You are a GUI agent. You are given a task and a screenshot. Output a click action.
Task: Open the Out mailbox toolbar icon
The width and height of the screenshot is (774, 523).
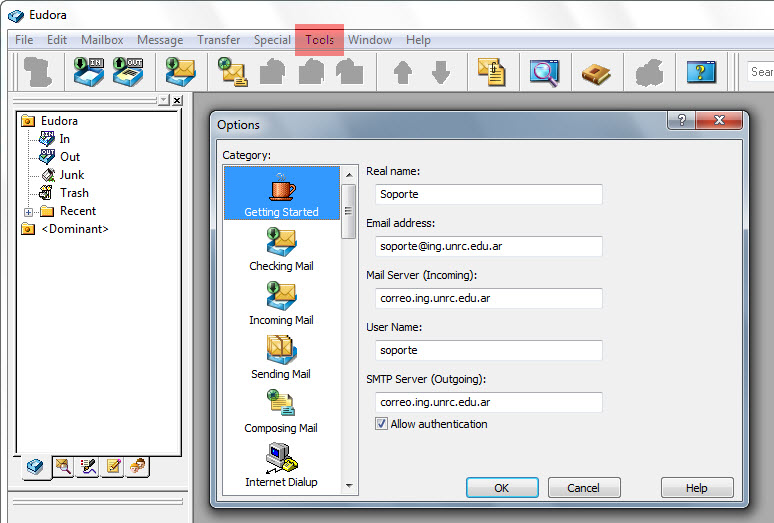pos(128,72)
